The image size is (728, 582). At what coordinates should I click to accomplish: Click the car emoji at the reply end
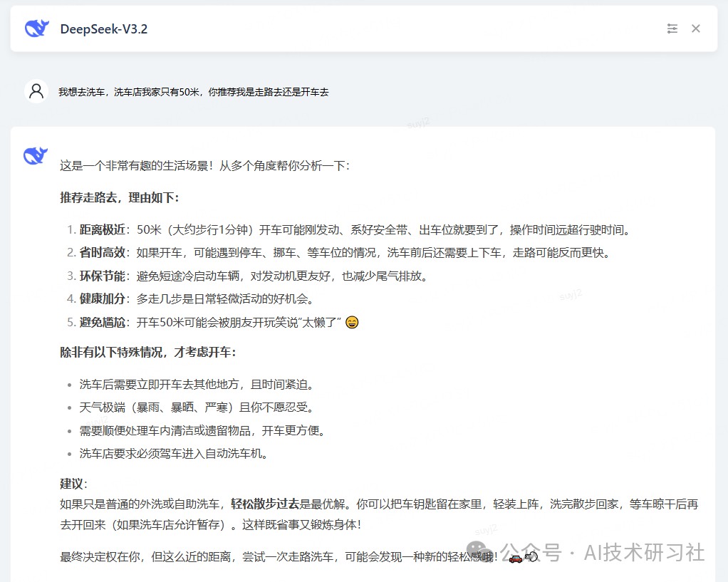pos(515,560)
